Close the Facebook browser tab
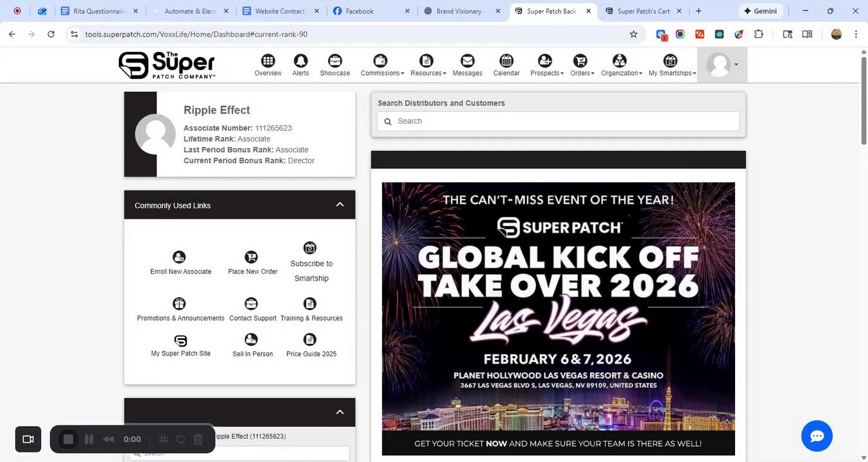The image size is (868, 462). pyautogui.click(x=407, y=11)
